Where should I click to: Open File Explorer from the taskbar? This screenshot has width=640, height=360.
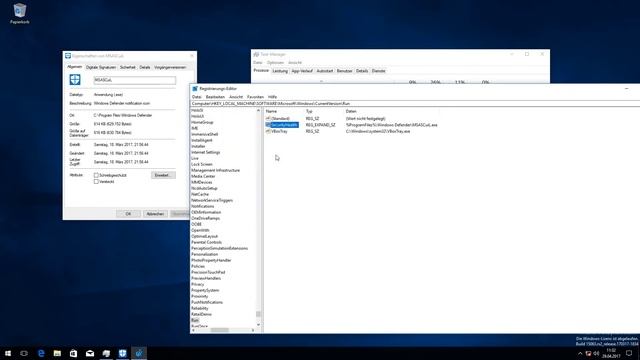click(57, 353)
